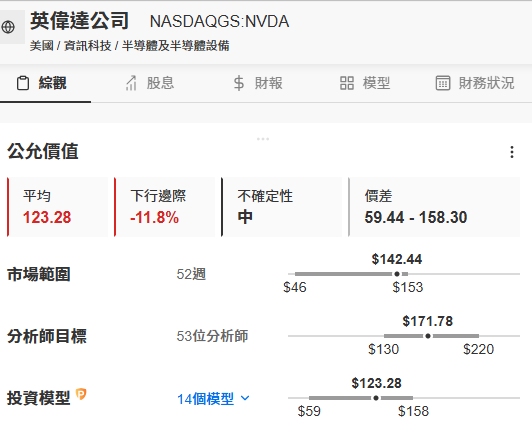
Task: Click the grid icon on 模型 tab
Action: pos(347,83)
